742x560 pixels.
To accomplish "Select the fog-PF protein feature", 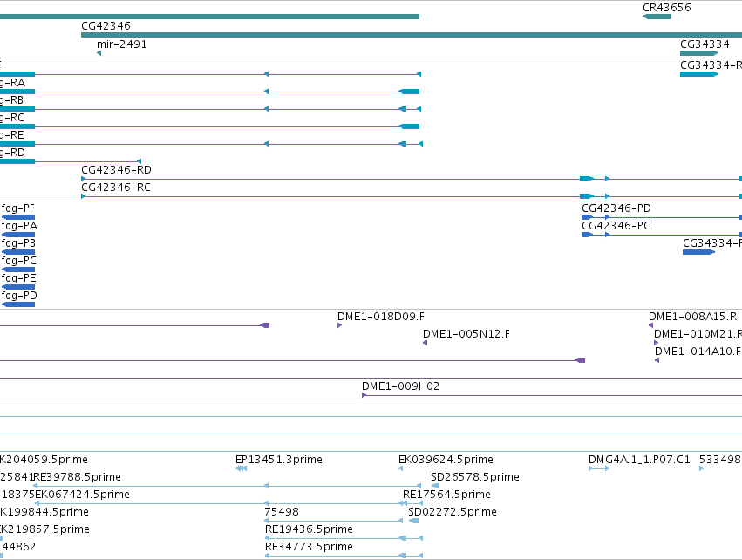I will point(18,217).
